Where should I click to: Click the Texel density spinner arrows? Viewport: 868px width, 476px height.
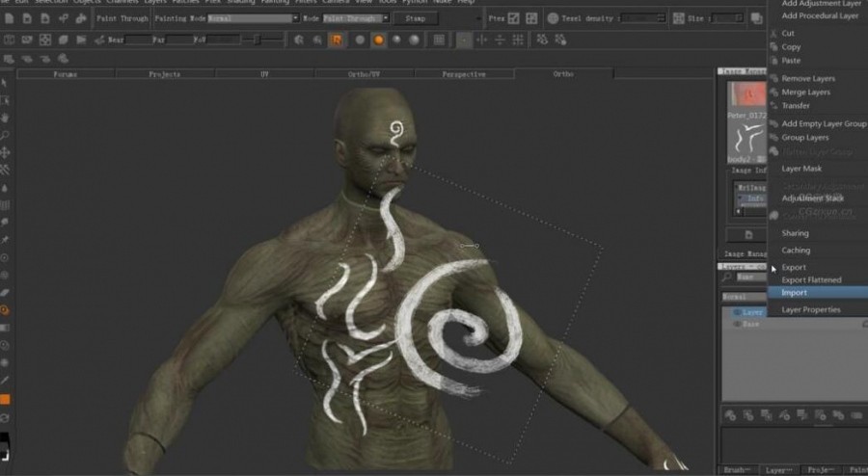pos(661,18)
